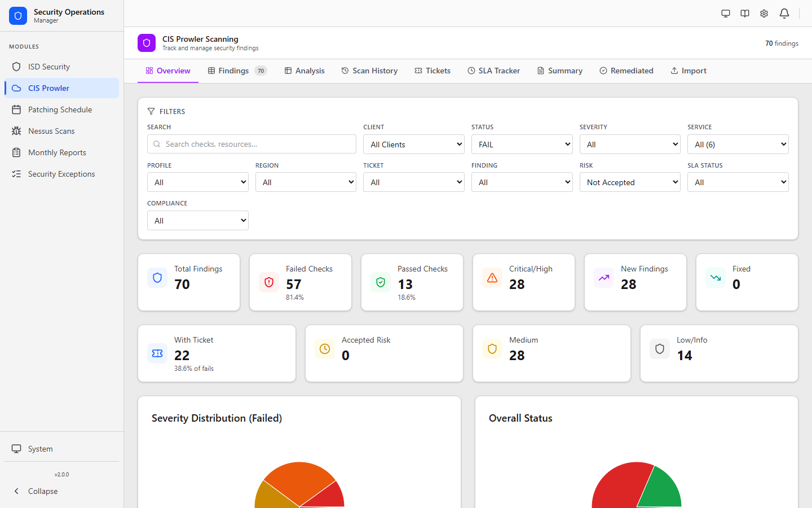Go to ISD Security module
The height and width of the screenshot is (508, 812).
click(62, 67)
